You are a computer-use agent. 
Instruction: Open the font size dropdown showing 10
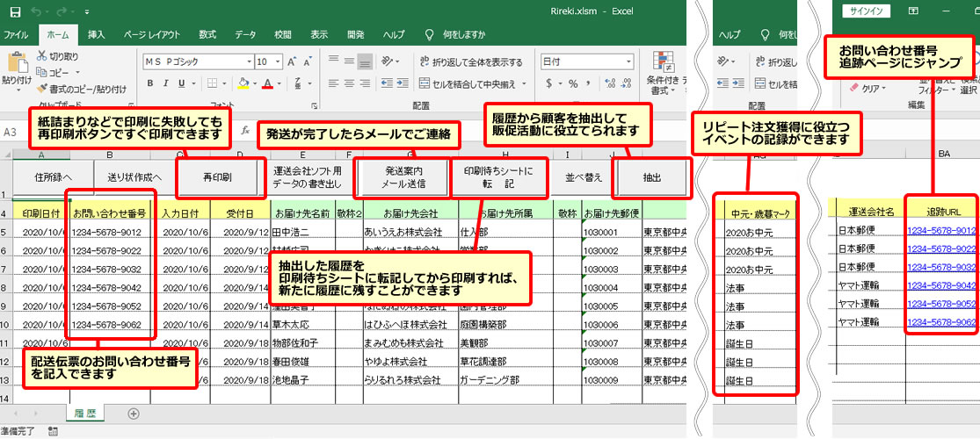[276, 62]
